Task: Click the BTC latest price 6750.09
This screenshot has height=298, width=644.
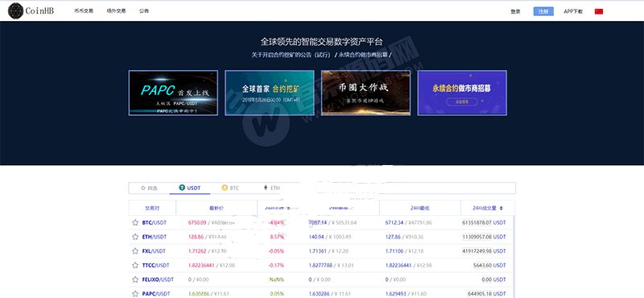Action: 196,222
